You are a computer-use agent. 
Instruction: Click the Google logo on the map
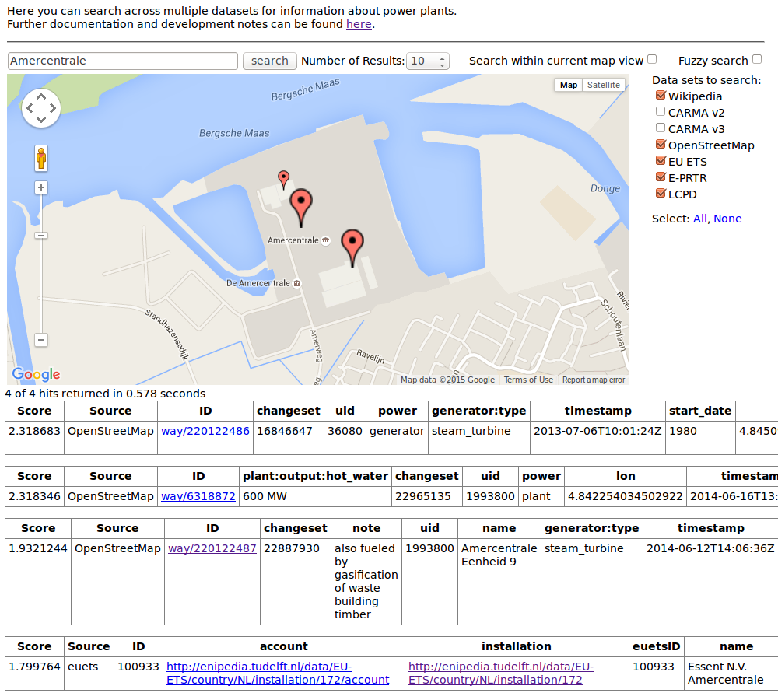click(37, 374)
